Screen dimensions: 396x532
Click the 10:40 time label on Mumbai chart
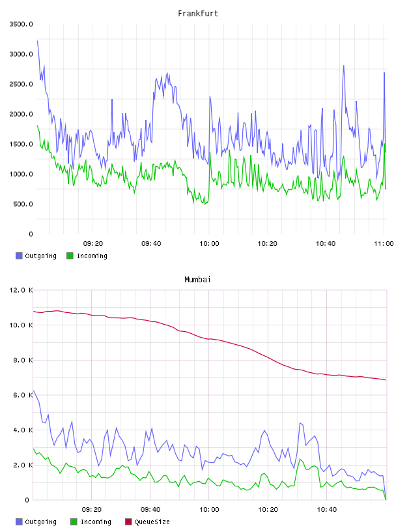pos(327,510)
